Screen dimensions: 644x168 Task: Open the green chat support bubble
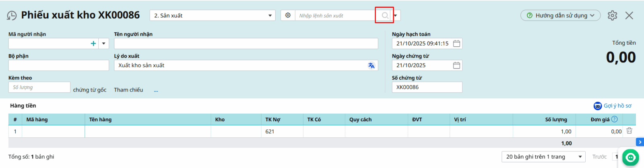630,158
